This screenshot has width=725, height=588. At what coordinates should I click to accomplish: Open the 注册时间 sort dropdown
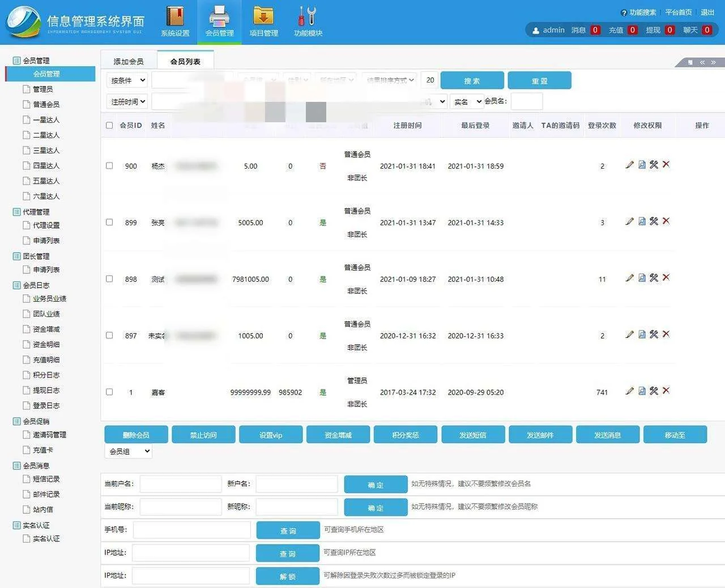[127, 102]
